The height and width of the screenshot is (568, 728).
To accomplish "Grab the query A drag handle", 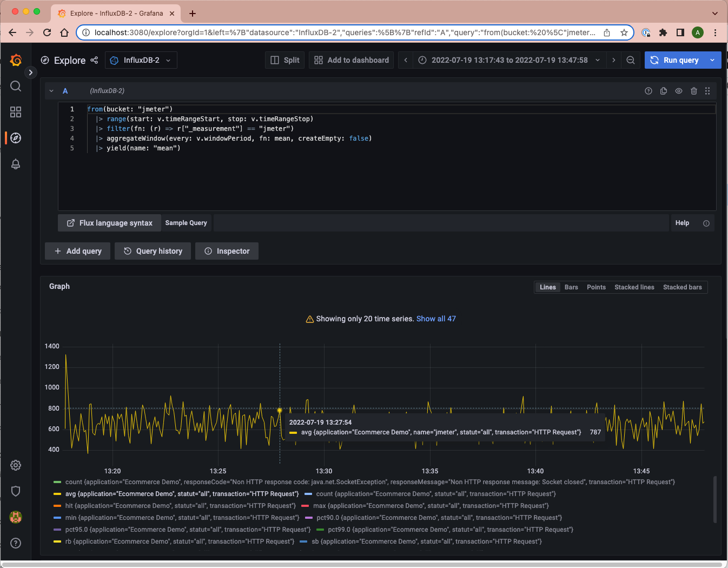I will tap(707, 91).
